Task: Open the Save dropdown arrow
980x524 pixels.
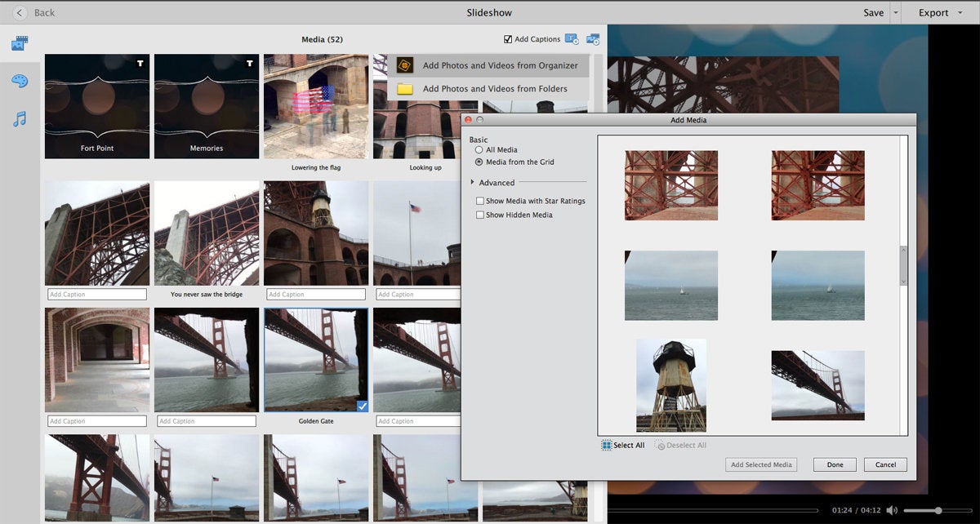Action: coord(896,13)
